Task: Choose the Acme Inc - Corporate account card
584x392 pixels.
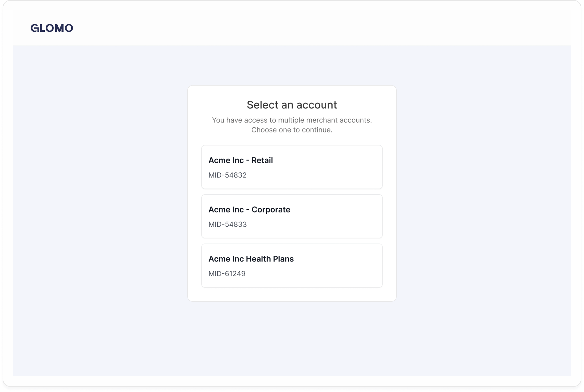Action: (x=292, y=216)
